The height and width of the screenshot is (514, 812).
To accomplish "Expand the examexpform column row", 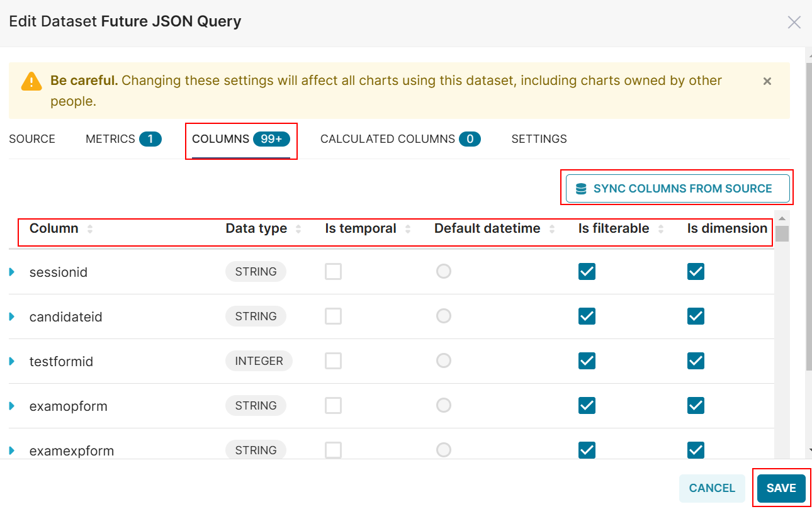I will (x=12, y=450).
